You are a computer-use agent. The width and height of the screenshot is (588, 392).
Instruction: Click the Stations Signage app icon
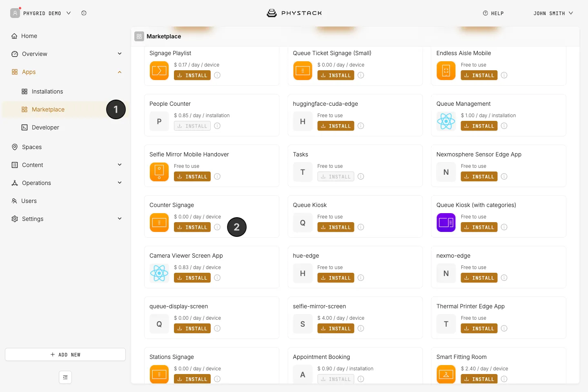coord(159,374)
